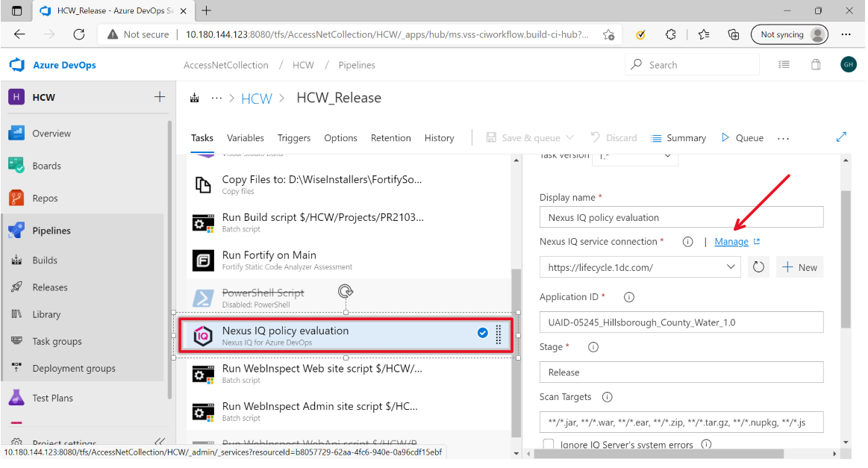Click the Manage service connection link
The width and height of the screenshot is (868, 468).
731,242
